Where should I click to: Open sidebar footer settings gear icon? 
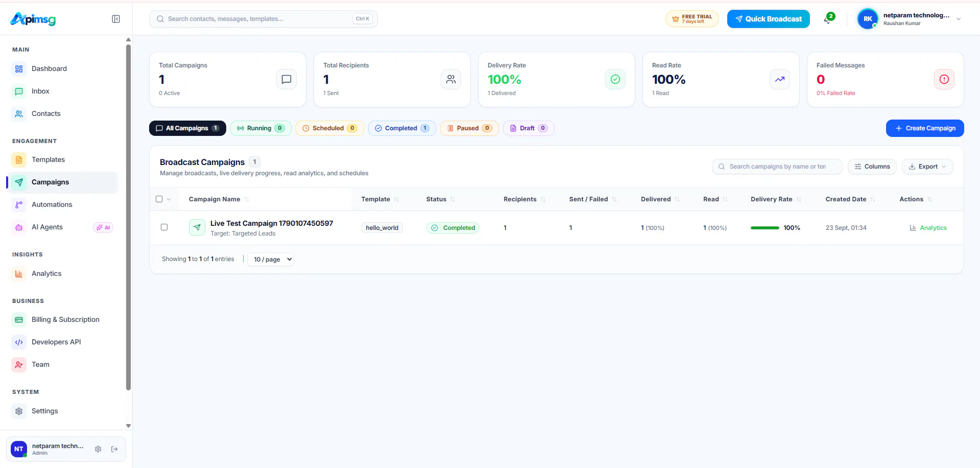[x=98, y=449]
